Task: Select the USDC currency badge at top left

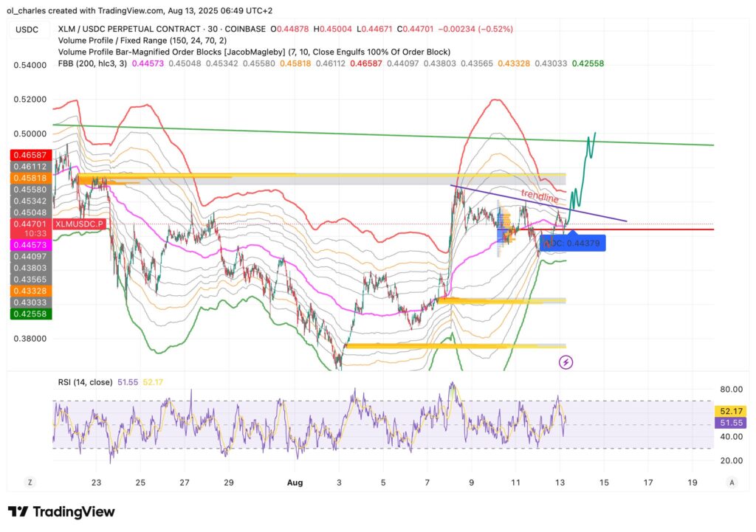Action: pos(29,29)
